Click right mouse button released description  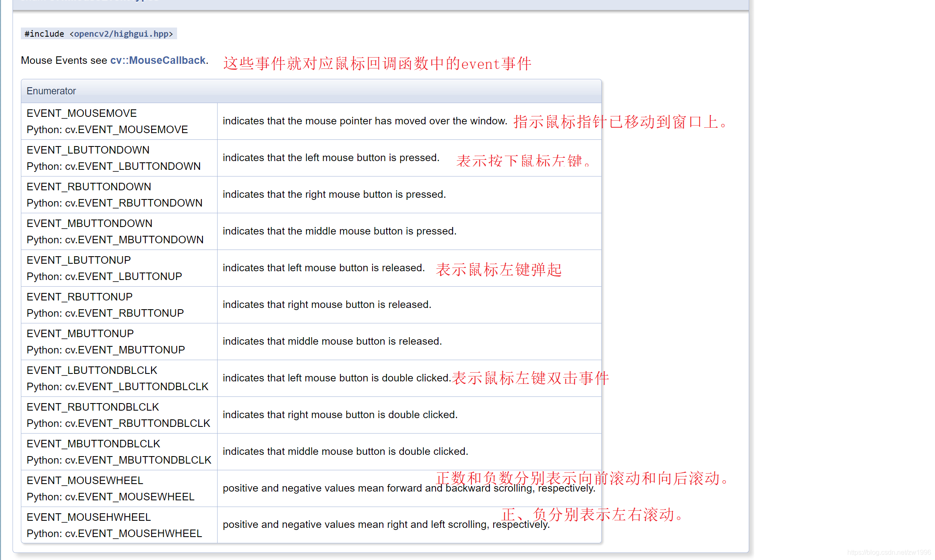point(327,305)
